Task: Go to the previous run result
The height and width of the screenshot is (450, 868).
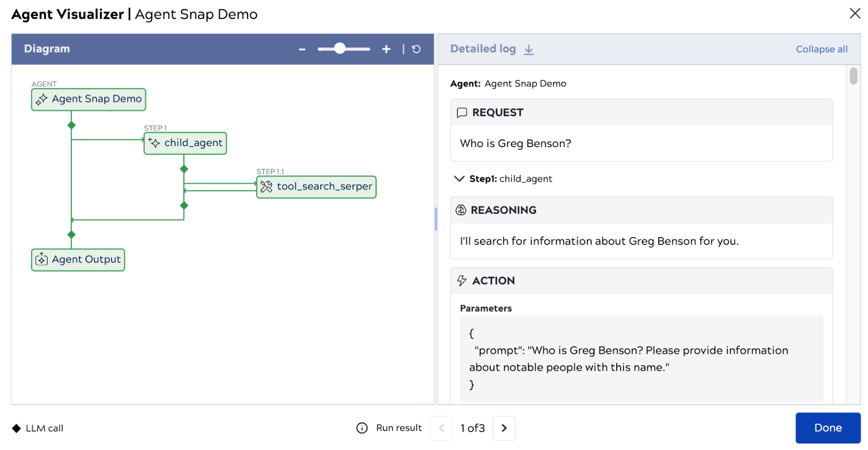Action: pyautogui.click(x=441, y=428)
